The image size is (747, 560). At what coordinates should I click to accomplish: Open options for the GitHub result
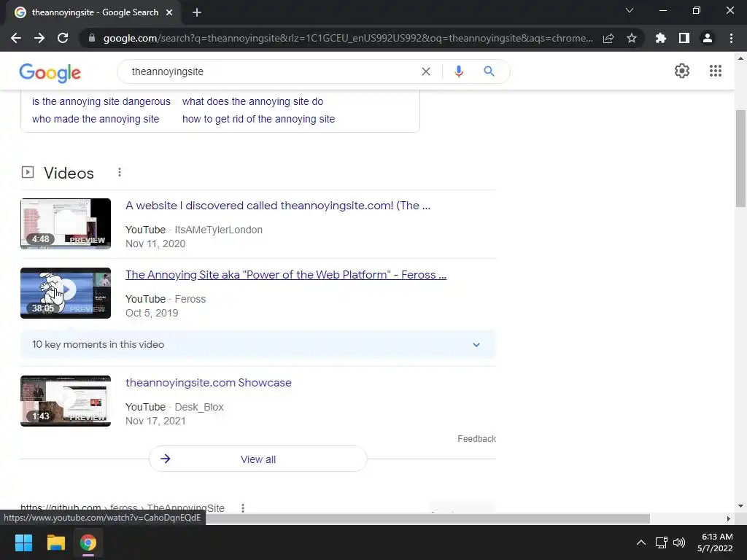243,508
